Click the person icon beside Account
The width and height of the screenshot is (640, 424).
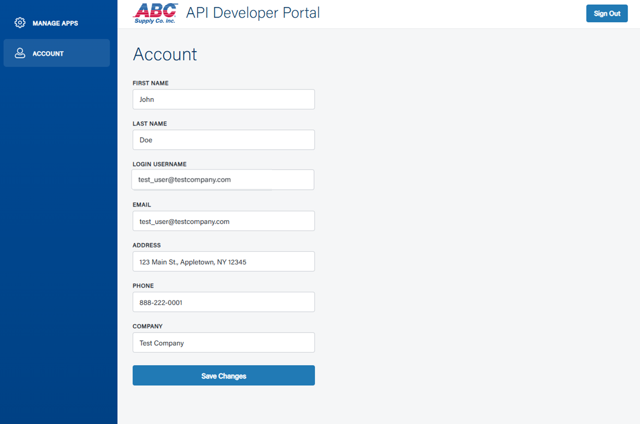pos(20,53)
